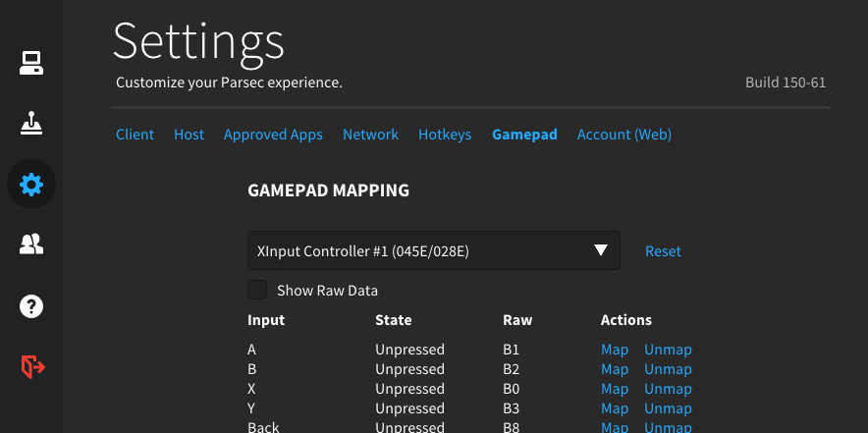Screen dimensions: 868x433
Task: Click Map for the Y input
Action: [614, 408]
